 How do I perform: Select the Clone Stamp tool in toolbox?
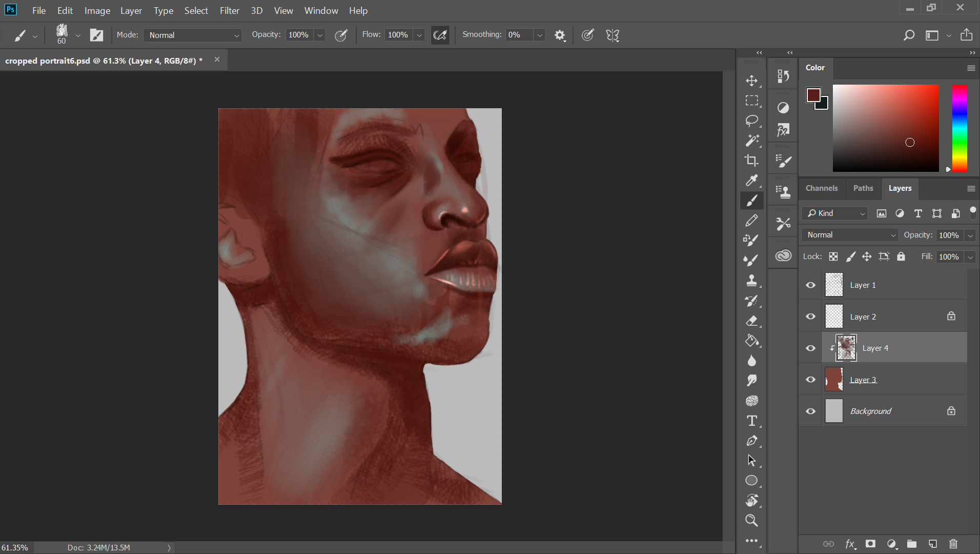[751, 281]
